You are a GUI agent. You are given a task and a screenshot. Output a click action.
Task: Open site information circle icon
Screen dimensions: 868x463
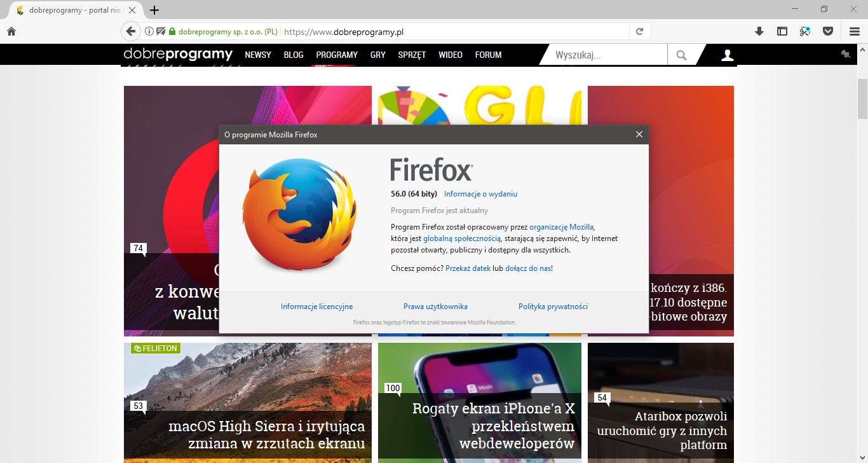[x=149, y=31]
